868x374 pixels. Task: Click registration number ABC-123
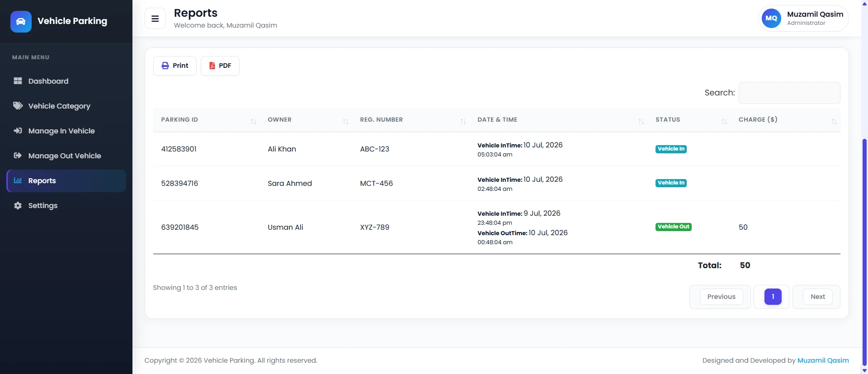coord(374,149)
